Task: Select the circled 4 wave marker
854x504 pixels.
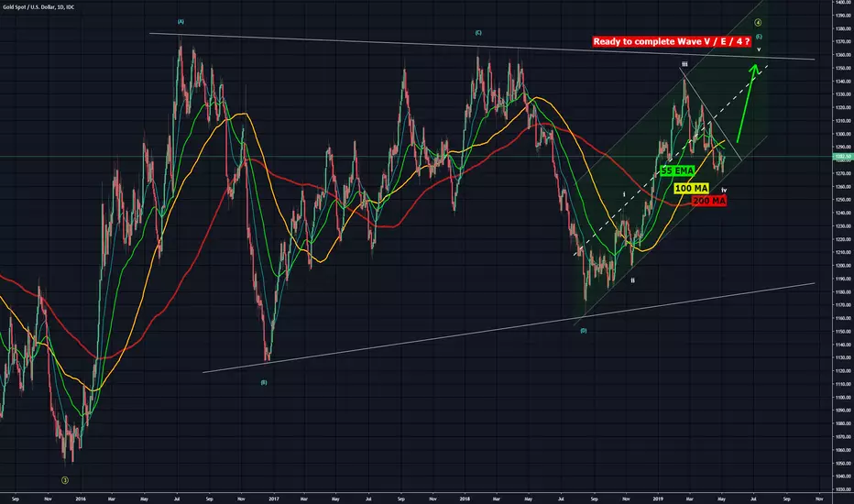Action: click(x=758, y=23)
